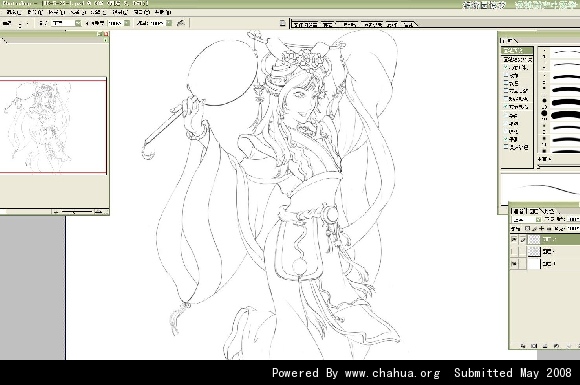Open the Navigator palette options arrow
580x385 pixels.
coord(106,40)
